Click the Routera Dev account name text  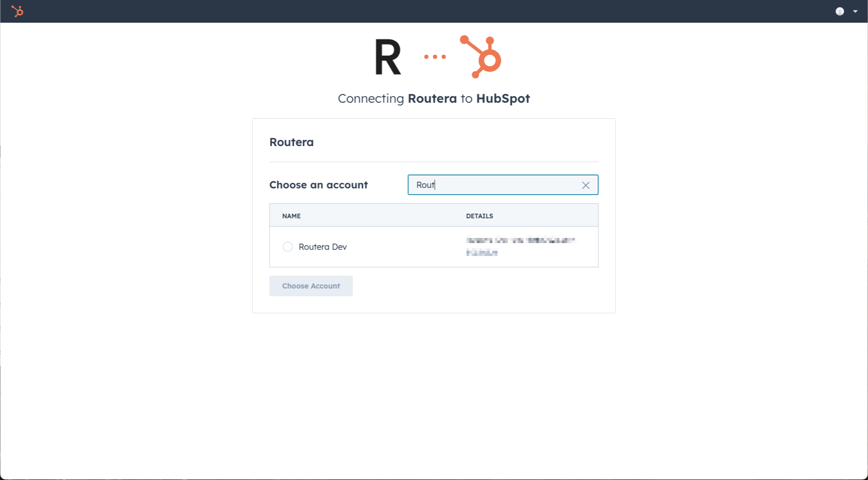[x=323, y=247]
